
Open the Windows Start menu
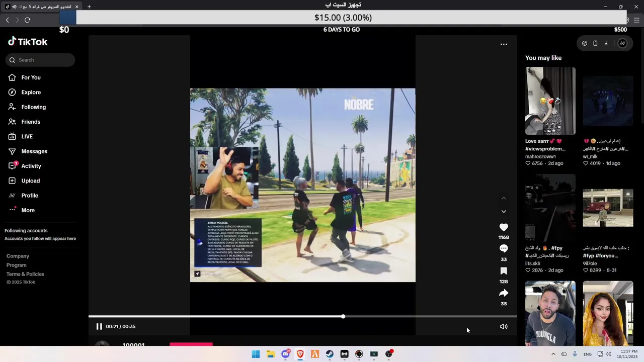click(x=256, y=354)
